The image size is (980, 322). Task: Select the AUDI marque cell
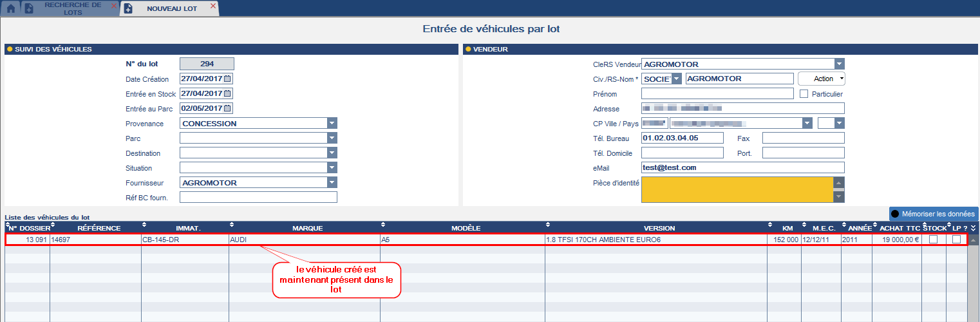(x=304, y=240)
